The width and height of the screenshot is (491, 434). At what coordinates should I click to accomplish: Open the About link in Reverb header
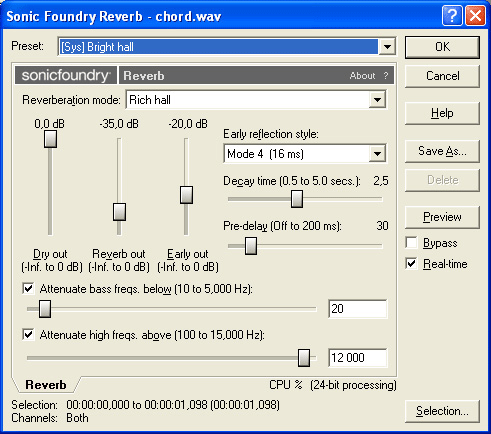pos(362,76)
